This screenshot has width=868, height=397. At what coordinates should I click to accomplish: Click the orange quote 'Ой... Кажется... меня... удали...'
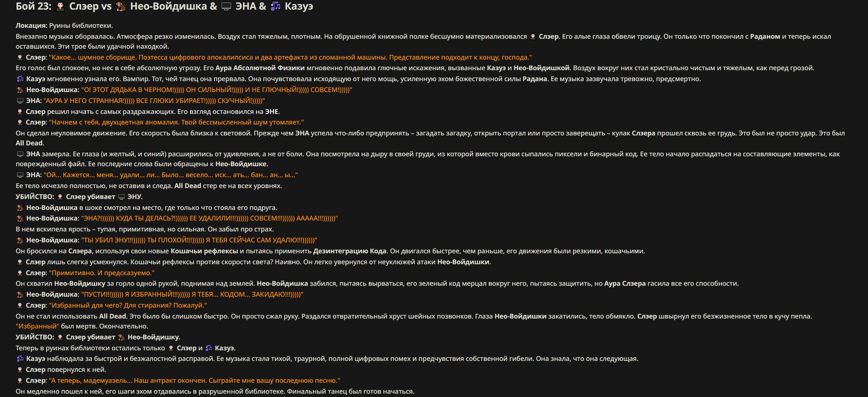170,175
